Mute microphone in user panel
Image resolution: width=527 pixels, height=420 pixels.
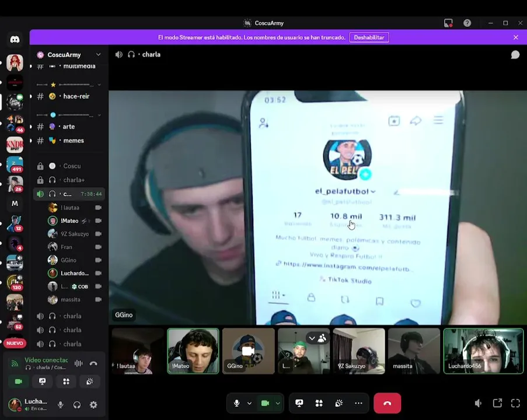coord(61,405)
